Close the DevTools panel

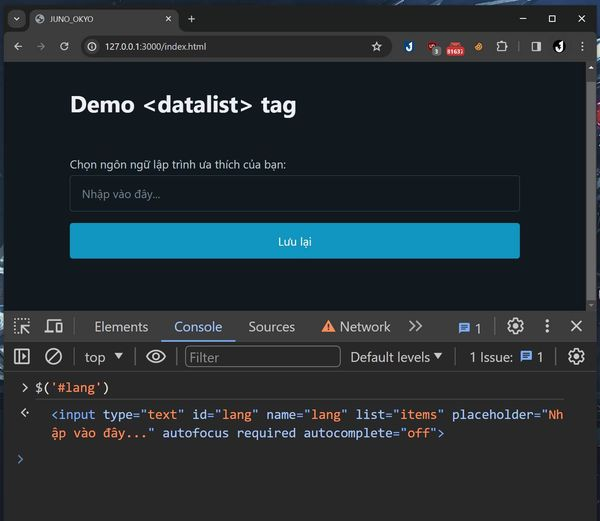[576, 326]
